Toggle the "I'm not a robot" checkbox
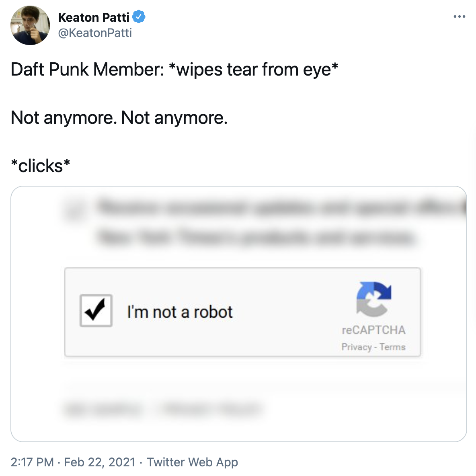 pyautogui.click(x=96, y=311)
